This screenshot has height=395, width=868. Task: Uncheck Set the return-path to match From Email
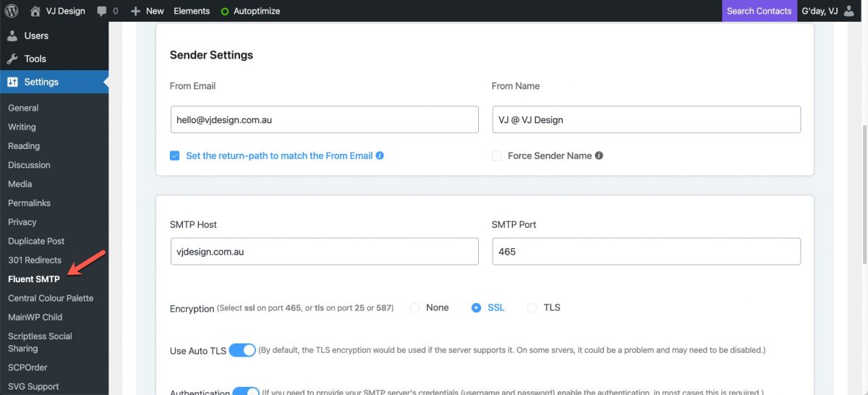[x=174, y=156]
